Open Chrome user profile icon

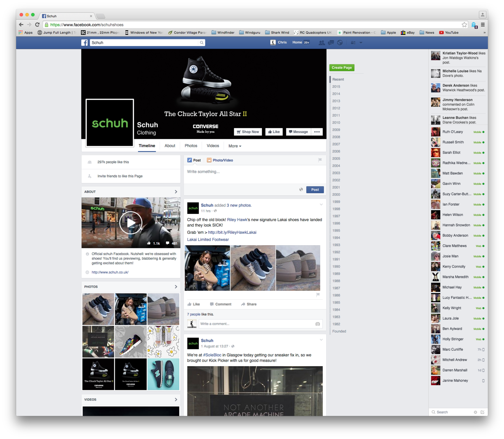tap(482, 15)
